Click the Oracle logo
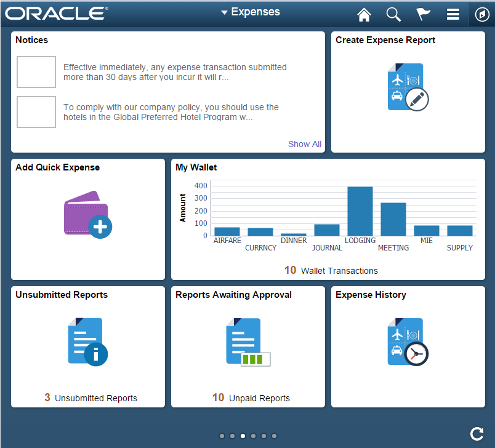Image resolution: width=495 pixels, height=448 pixels. [57, 14]
